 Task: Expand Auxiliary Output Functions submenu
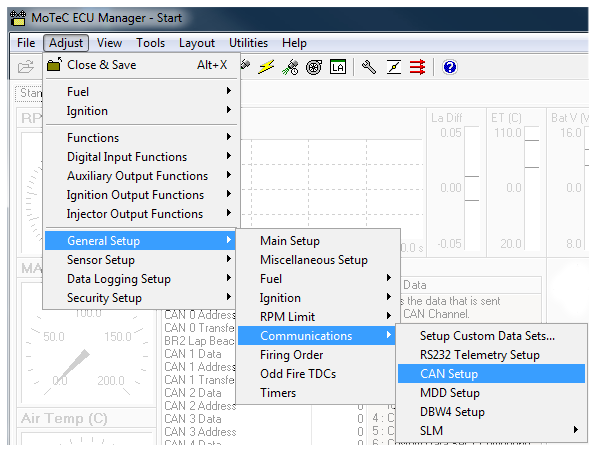pos(142,176)
